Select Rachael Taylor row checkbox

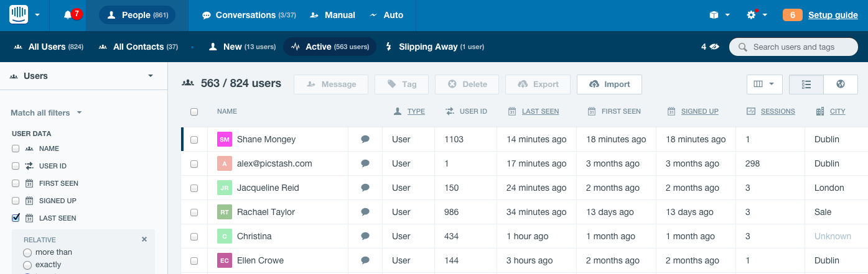pos(194,212)
